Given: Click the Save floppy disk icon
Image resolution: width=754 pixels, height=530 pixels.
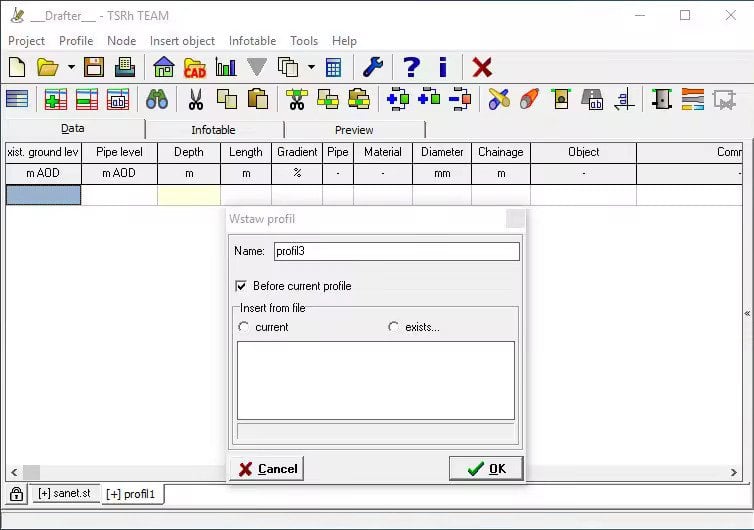Looking at the screenshot, I should coord(94,67).
